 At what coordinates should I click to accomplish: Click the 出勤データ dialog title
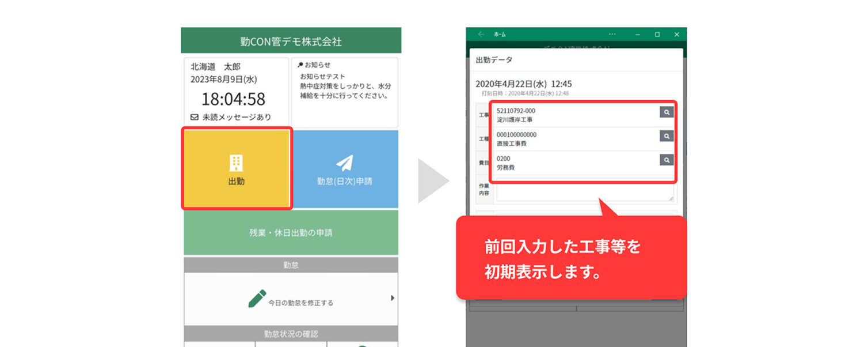(494, 59)
